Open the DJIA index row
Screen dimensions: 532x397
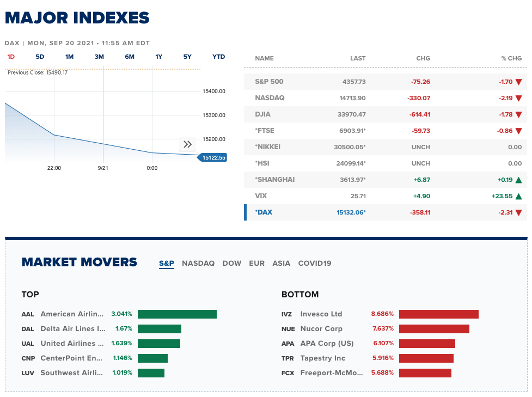click(x=386, y=114)
